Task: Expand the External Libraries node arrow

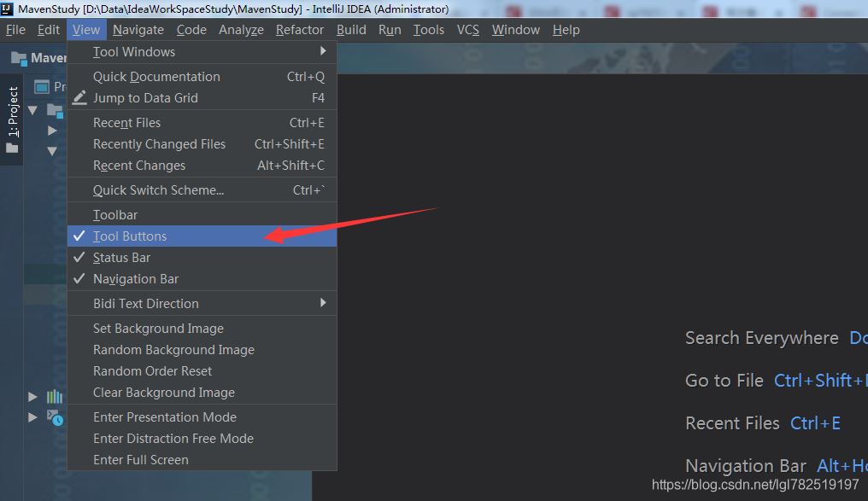Action: (x=32, y=397)
